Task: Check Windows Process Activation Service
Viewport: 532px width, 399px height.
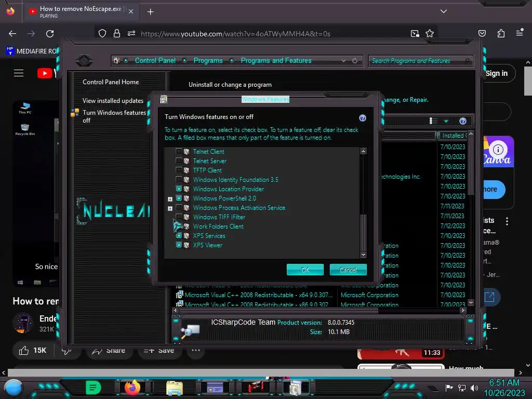Action: click(x=179, y=207)
